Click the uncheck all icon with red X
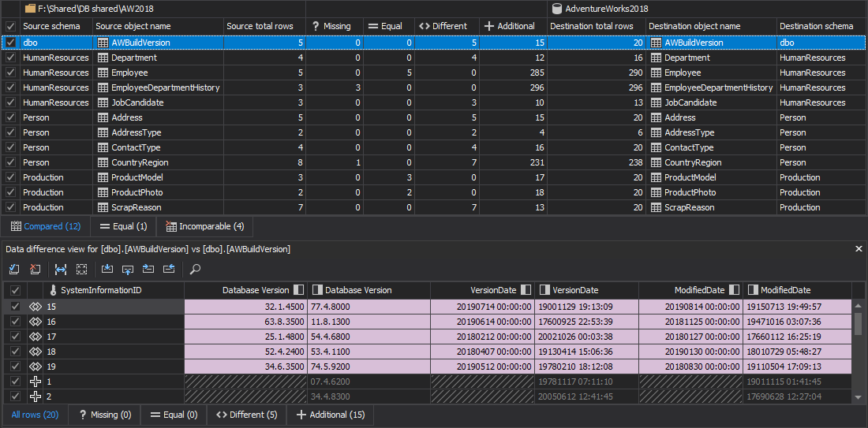 pos(35,270)
